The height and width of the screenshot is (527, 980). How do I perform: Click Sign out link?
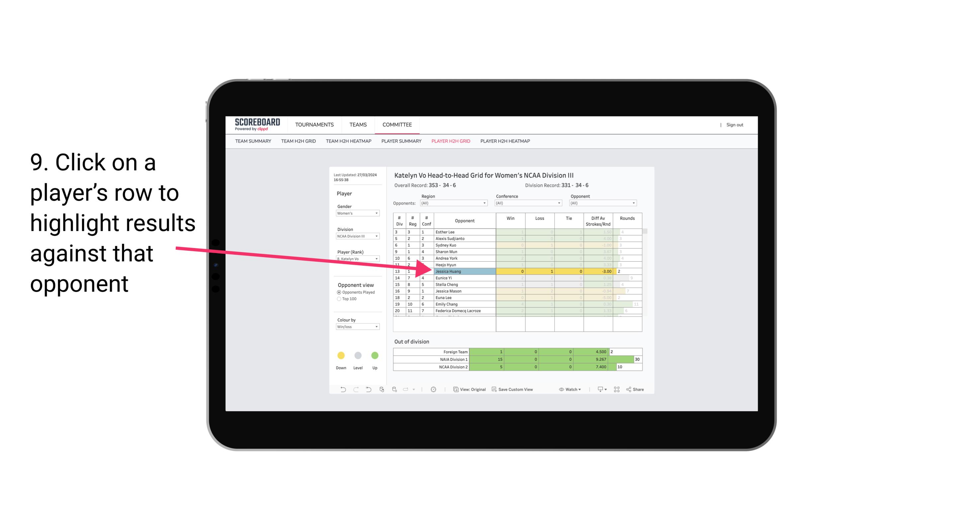click(x=735, y=125)
